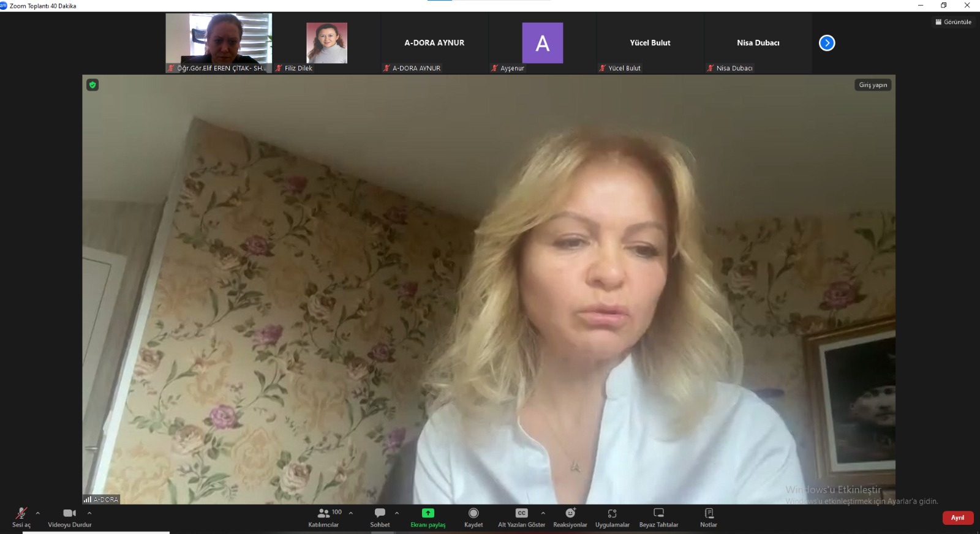Click the green Ekranı paylaş icon
The width and height of the screenshot is (980, 534).
point(428,513)
